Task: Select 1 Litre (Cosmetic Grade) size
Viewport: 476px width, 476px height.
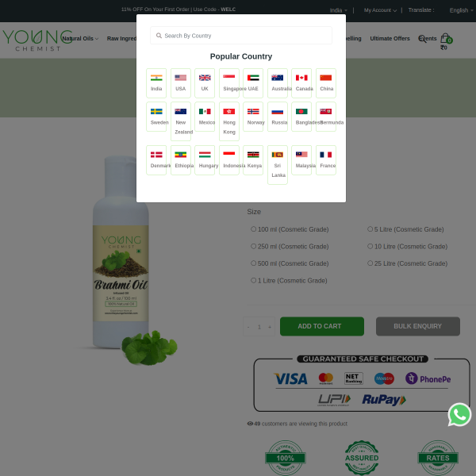Action: [x=254, y=280]
